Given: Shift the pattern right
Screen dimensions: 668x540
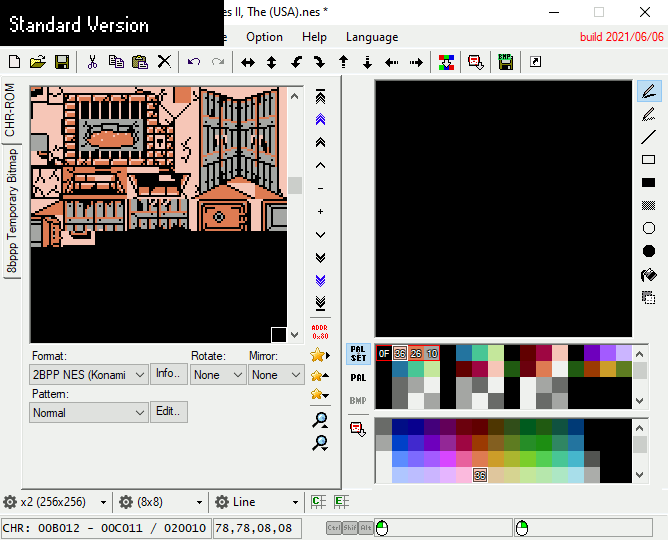Looking at the screenshot, I should [x=416, y=63].
